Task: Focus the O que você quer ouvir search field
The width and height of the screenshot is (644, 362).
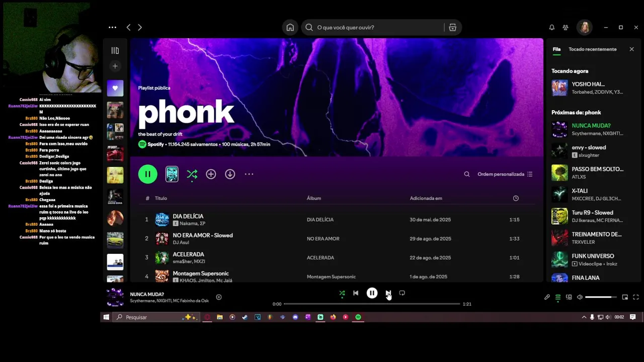Action: tap(373, 27)
